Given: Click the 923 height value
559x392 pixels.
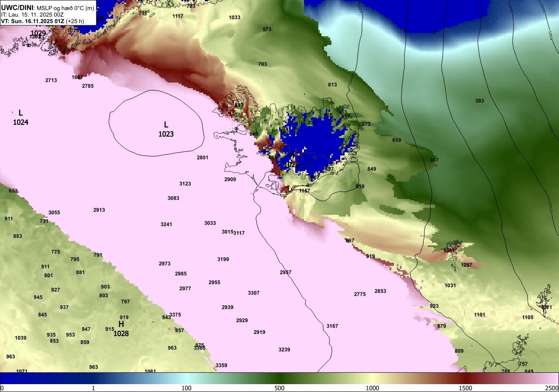Looking at the screenshot, I should [x=434, y=306].
